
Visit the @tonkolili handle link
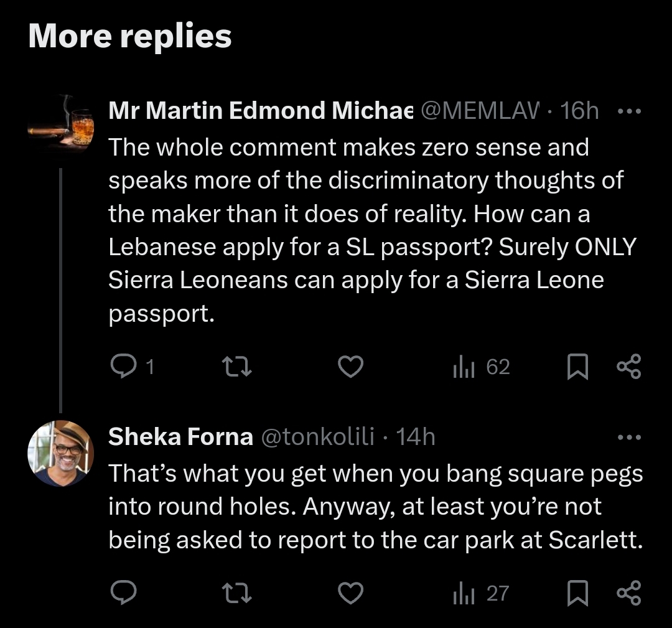coord(317,438)
